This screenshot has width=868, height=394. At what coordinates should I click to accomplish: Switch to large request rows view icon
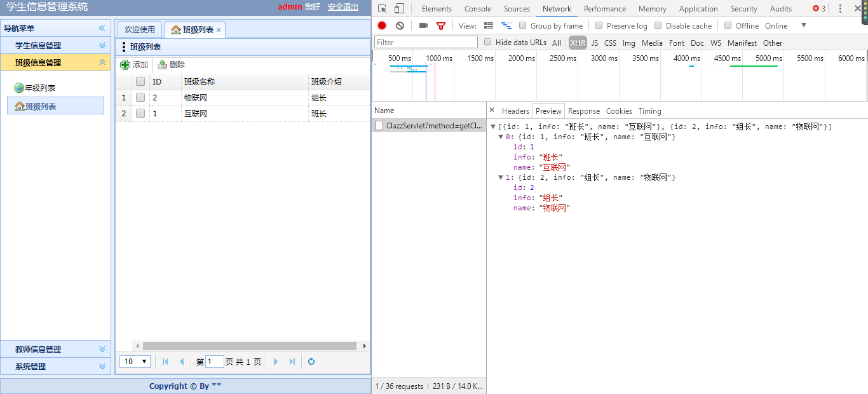[489, 25]
